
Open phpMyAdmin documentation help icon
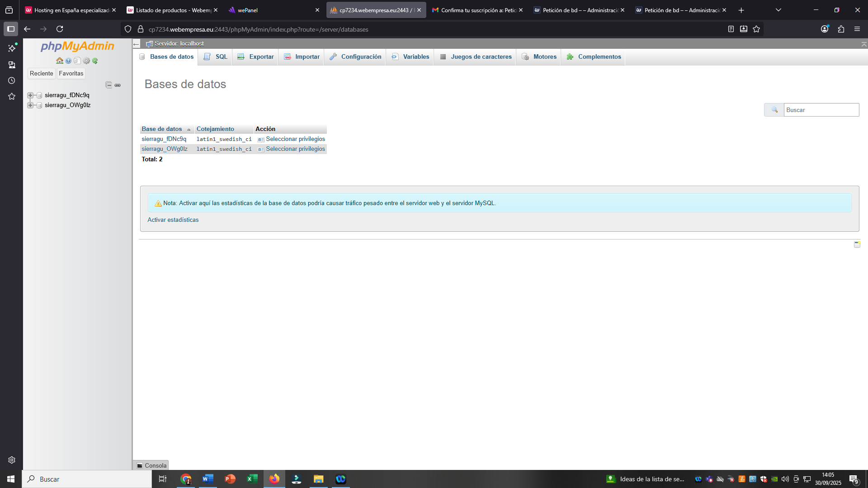pos(68,61)
